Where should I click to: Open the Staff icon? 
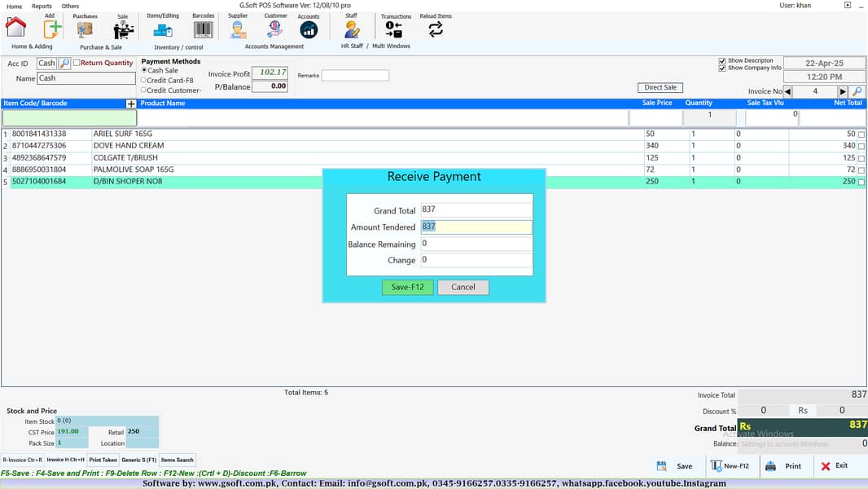pos(352,29)
